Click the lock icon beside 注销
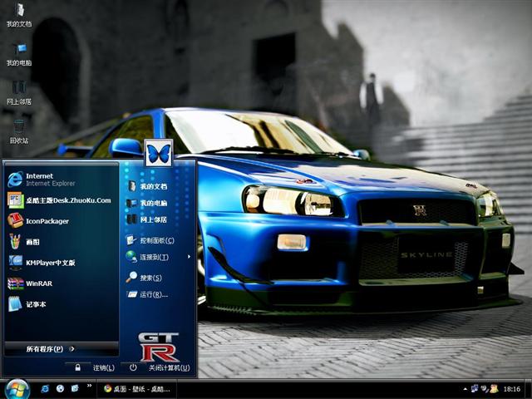532x399 pixels. 77,367
